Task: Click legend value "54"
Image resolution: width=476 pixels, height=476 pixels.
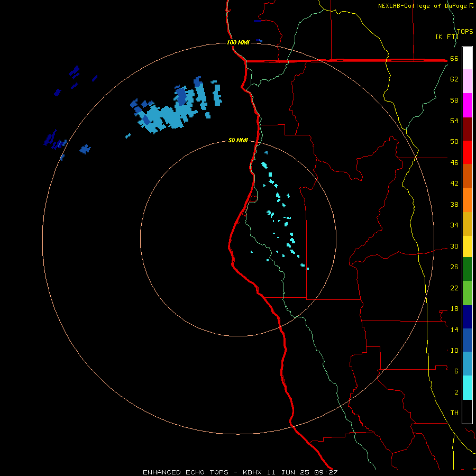Action: pos(454,121)
